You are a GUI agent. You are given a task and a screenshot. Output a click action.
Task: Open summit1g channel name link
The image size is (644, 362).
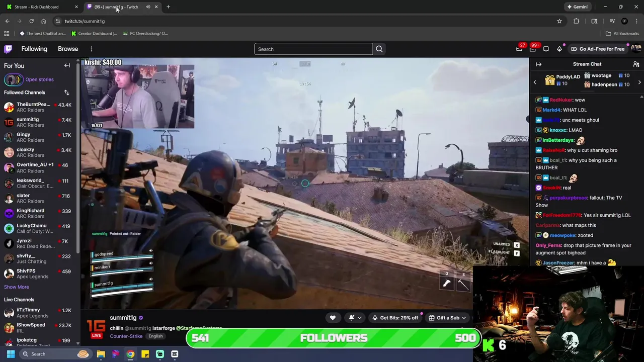pyautogui.click(x=123, y=318)
